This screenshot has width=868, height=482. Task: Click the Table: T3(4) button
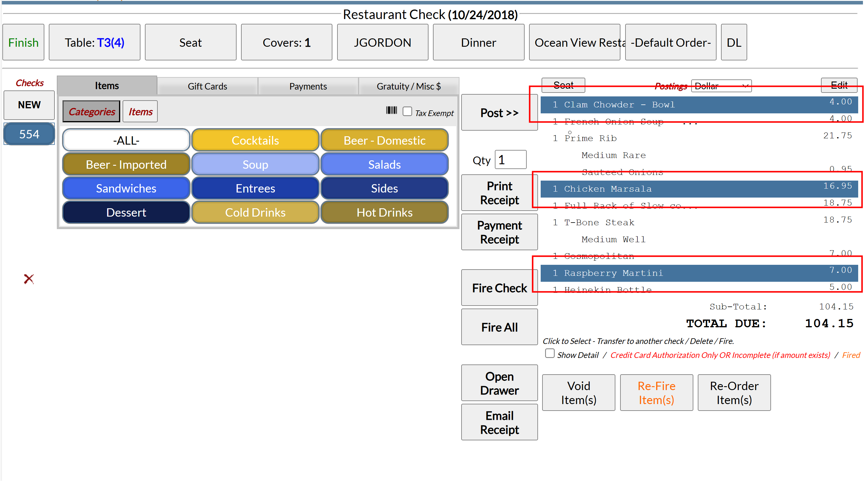(94, 42)
